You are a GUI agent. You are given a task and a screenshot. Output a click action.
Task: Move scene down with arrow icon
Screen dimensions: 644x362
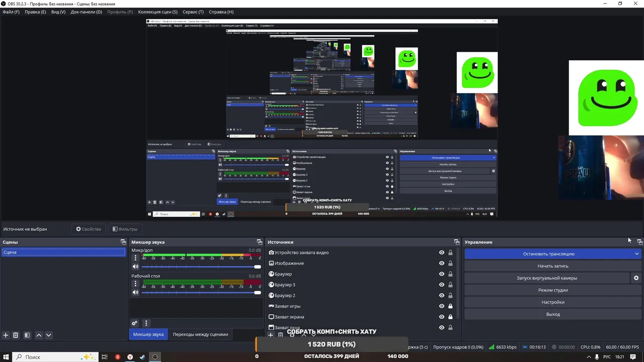49,335
